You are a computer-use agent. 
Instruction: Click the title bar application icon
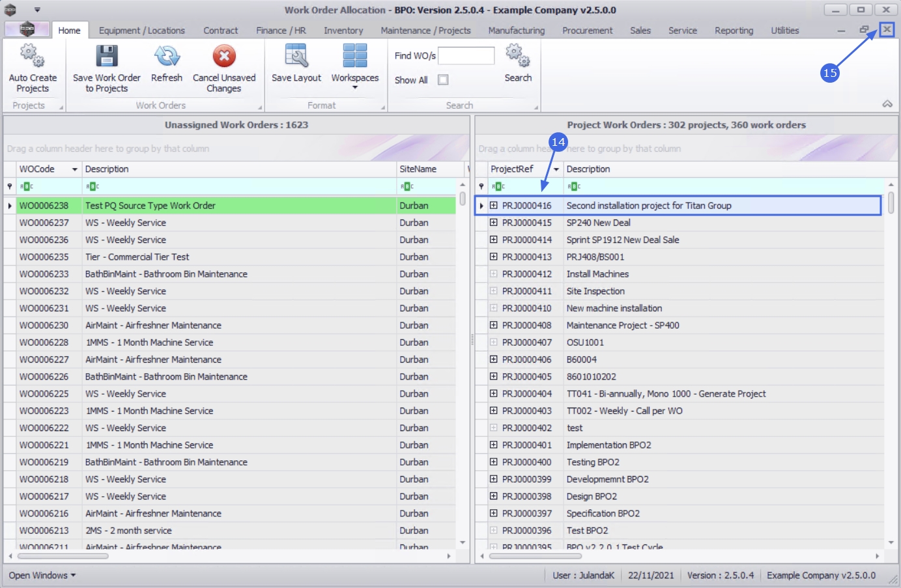pyautogui.click(x=10, y=10)
